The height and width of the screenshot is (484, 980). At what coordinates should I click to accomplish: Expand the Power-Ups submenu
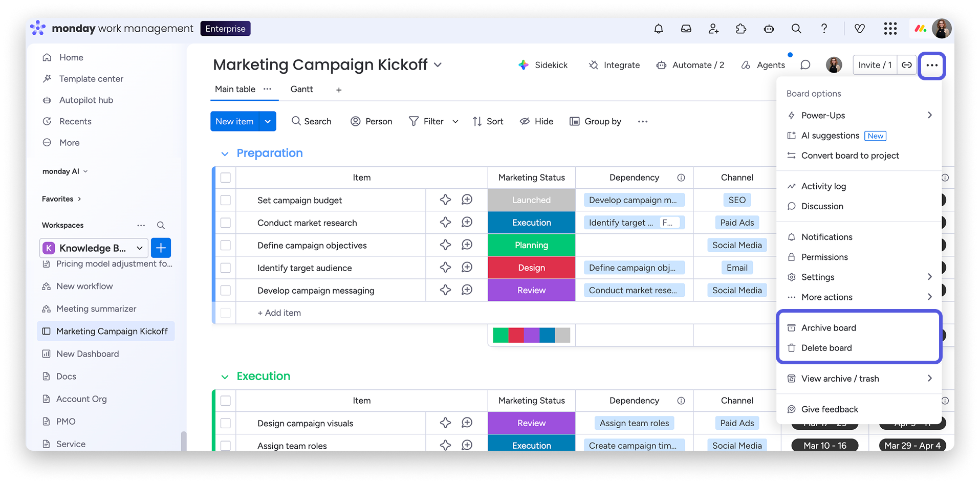click(x=859, y=116)
